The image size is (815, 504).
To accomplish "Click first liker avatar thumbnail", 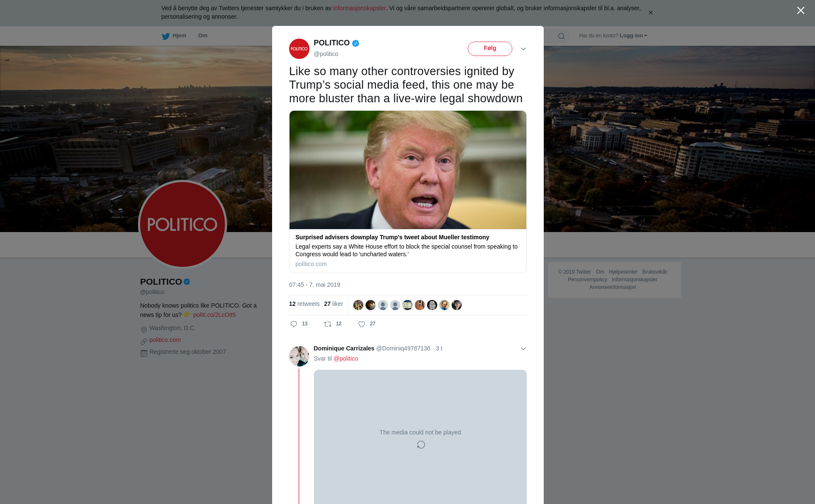I will pyautogui.click(x=358, y=305).
